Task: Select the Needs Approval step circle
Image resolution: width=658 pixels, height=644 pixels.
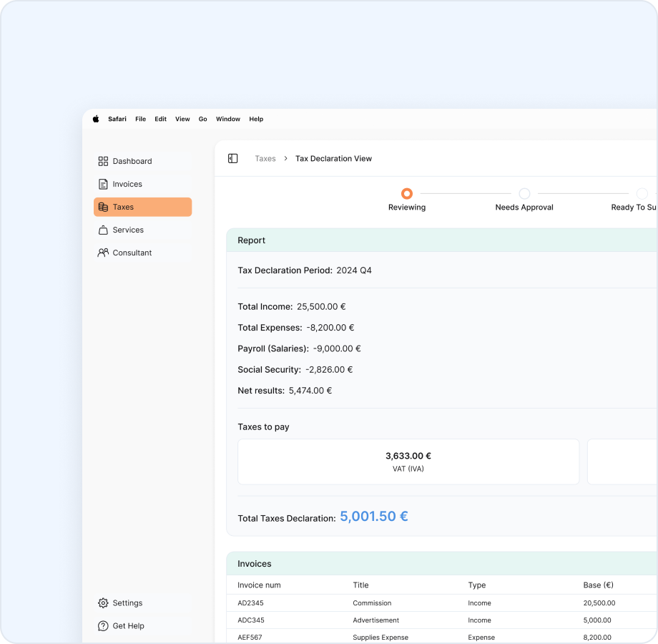Action: pos(524,194)
